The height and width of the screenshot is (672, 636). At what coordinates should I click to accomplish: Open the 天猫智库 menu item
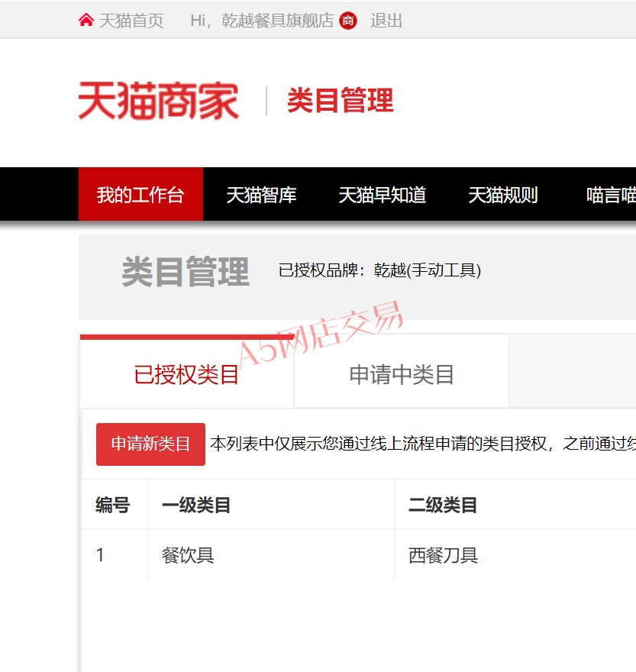pos(261,195)
